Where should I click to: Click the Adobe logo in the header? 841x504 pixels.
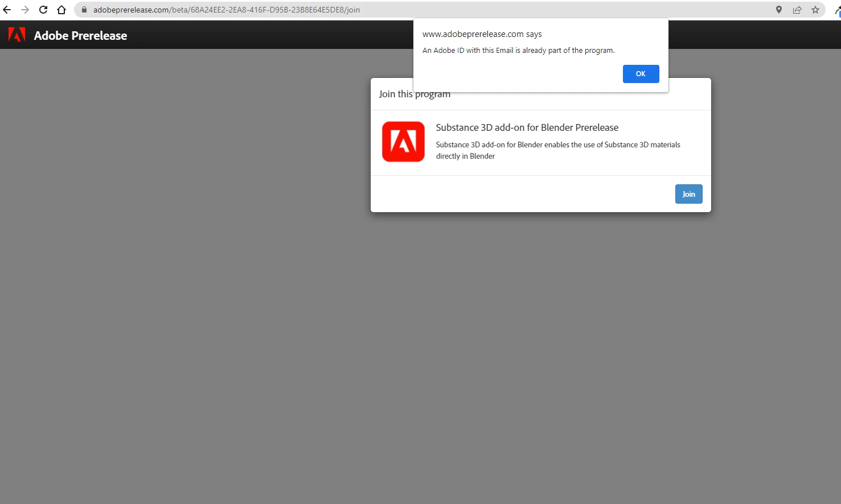(17, 35)
